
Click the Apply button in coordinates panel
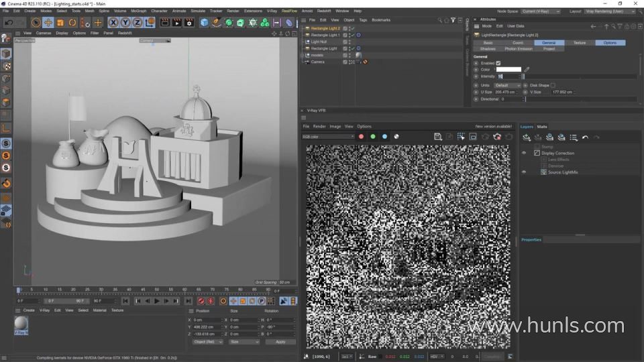(280, 342)
